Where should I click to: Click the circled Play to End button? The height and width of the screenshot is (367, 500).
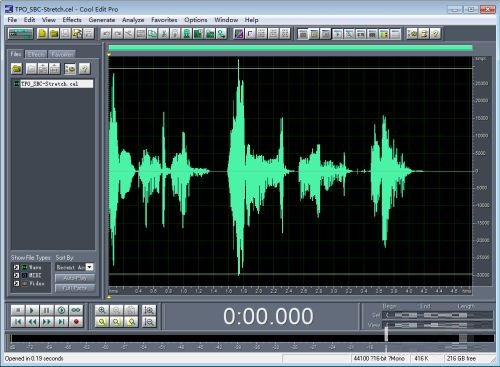[61, 310]
